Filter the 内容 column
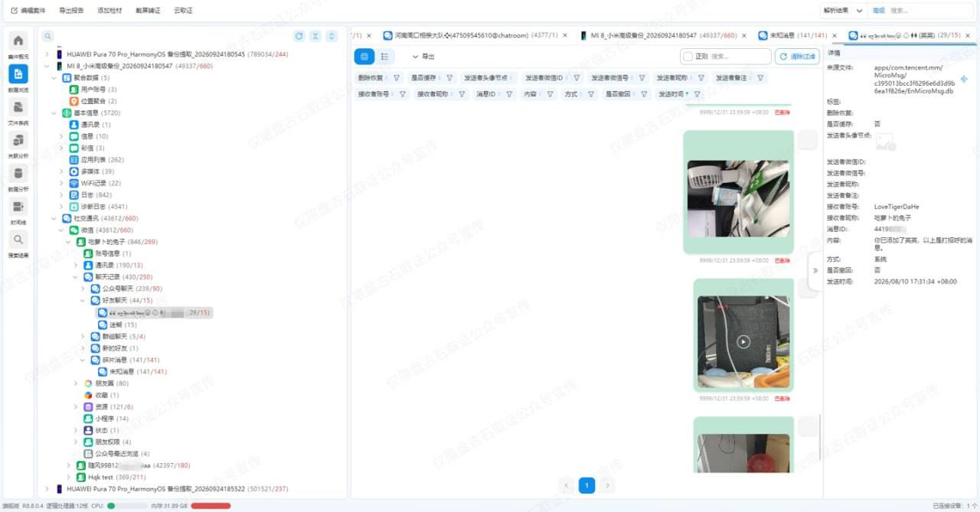The height and width of the screenshot is (512, 980). 550,94
